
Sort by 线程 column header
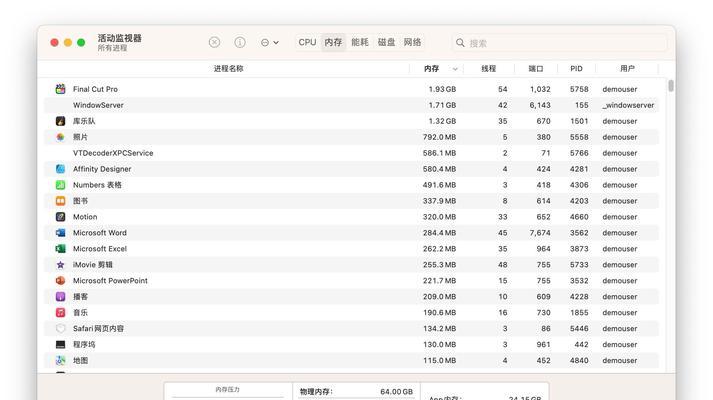click(488, 69)
